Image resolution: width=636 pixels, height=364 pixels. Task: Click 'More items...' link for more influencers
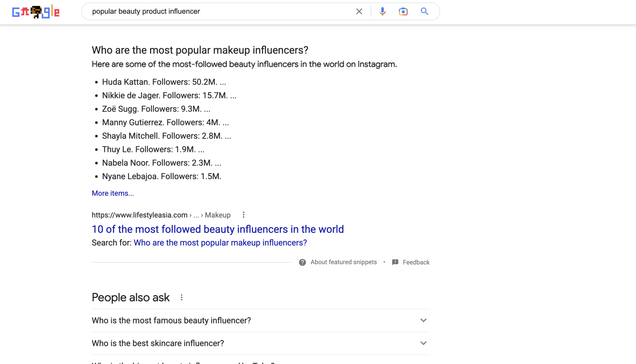(113, 193)
